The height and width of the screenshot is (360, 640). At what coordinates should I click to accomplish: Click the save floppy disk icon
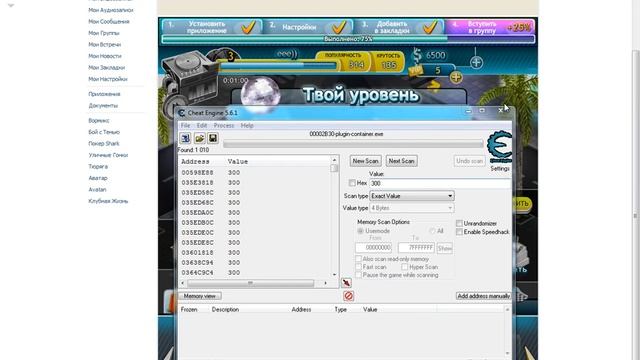213,138
